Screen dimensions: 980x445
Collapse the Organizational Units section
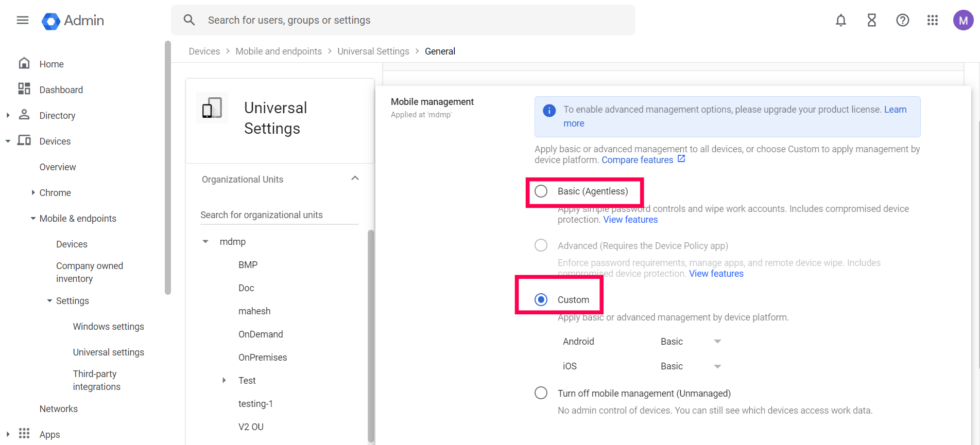[355, 179]
